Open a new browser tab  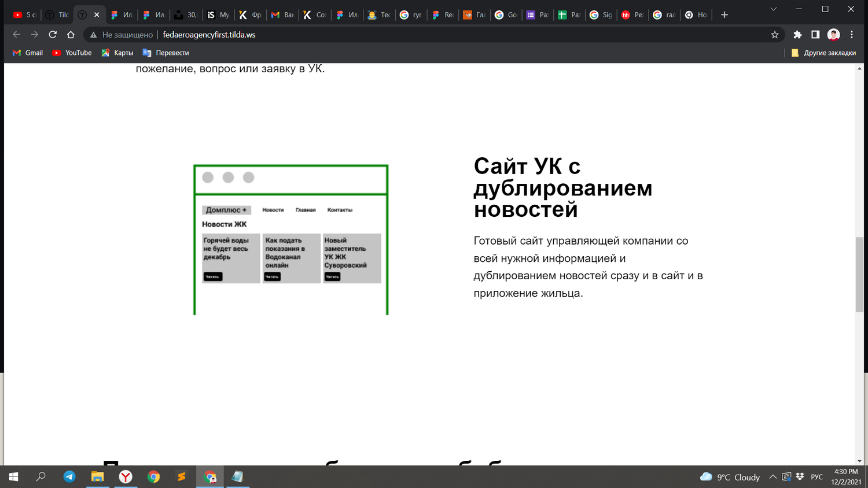pos(724,15)
